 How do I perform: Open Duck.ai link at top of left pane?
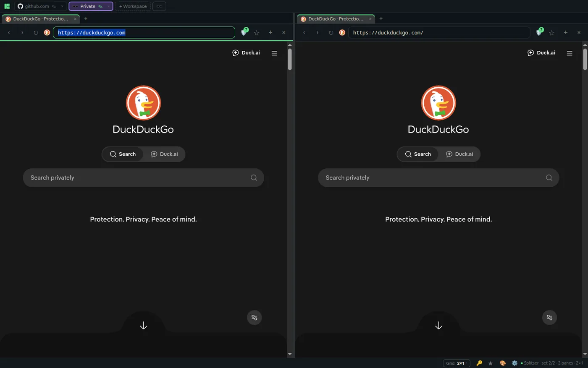click(246, 53)
